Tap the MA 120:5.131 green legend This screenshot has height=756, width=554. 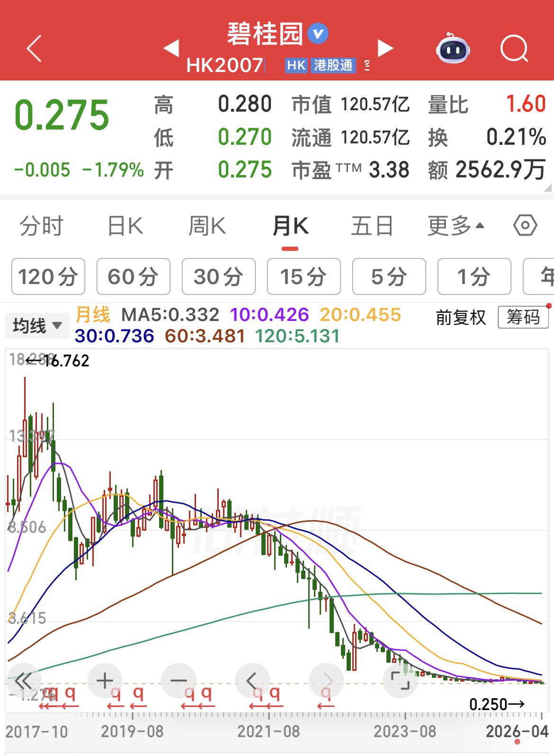coord(297,336)
